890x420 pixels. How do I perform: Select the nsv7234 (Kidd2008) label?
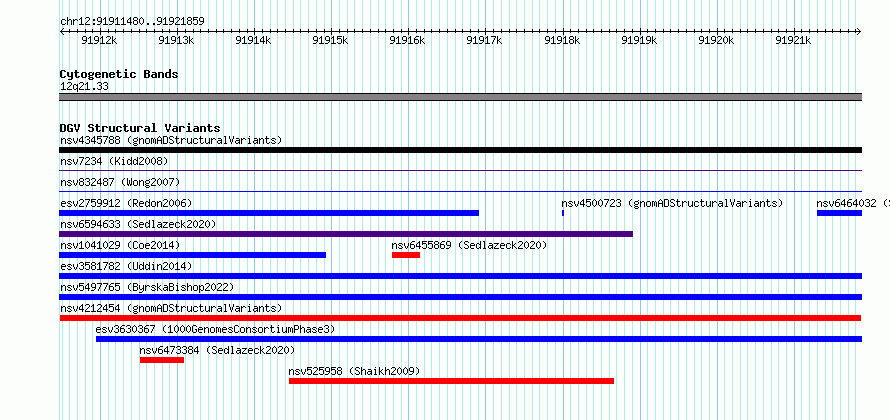tap(114, 161)
